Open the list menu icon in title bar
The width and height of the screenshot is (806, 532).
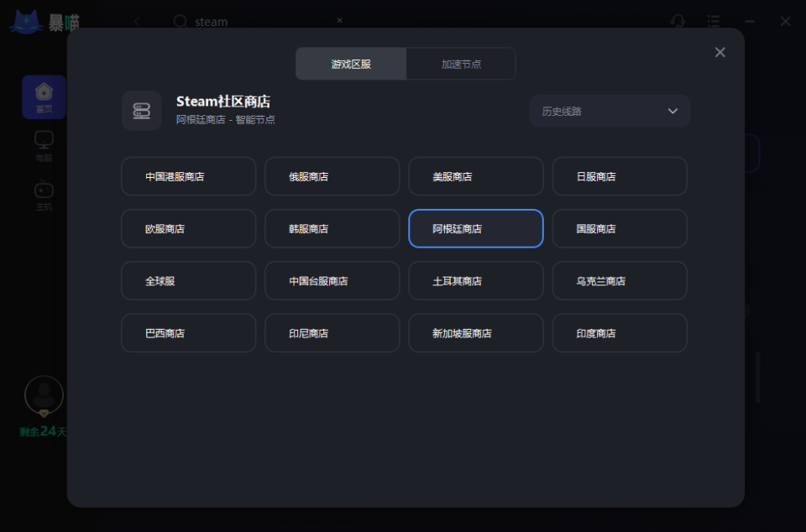click(713, 21)
